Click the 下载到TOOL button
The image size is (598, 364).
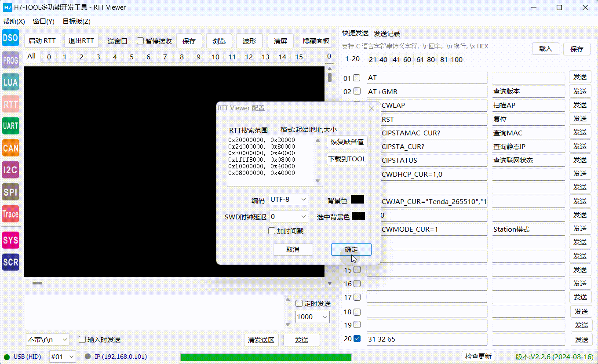[x=347, y=159]
